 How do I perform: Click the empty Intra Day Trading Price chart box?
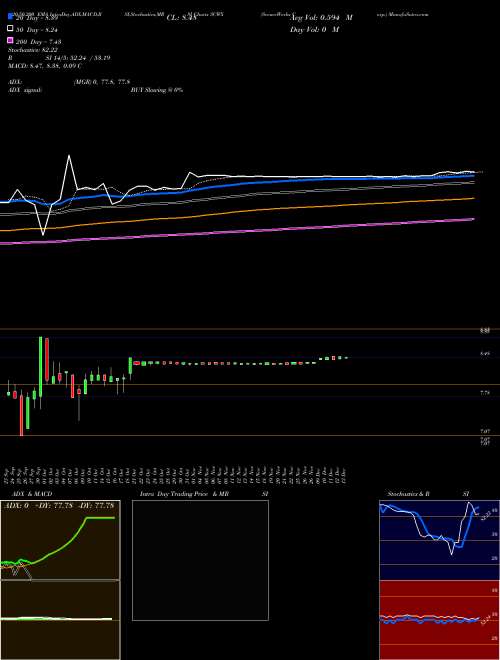[x=200, y=560]
